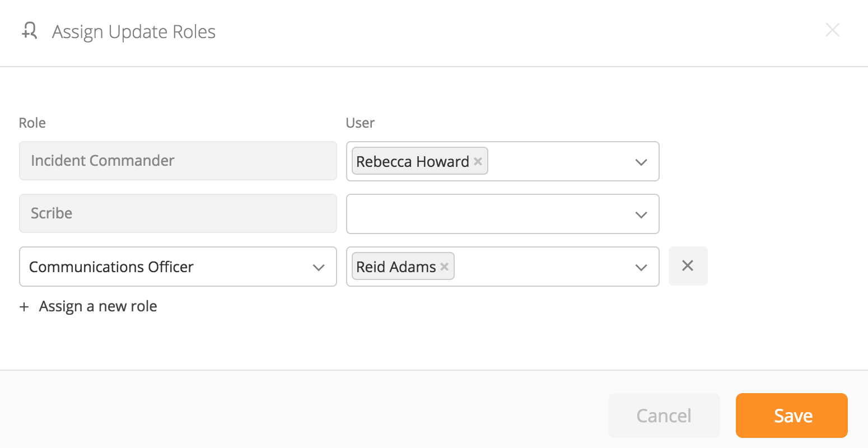Click the Reid Adams user tag

pyautogui.click(x=396, y=267)
